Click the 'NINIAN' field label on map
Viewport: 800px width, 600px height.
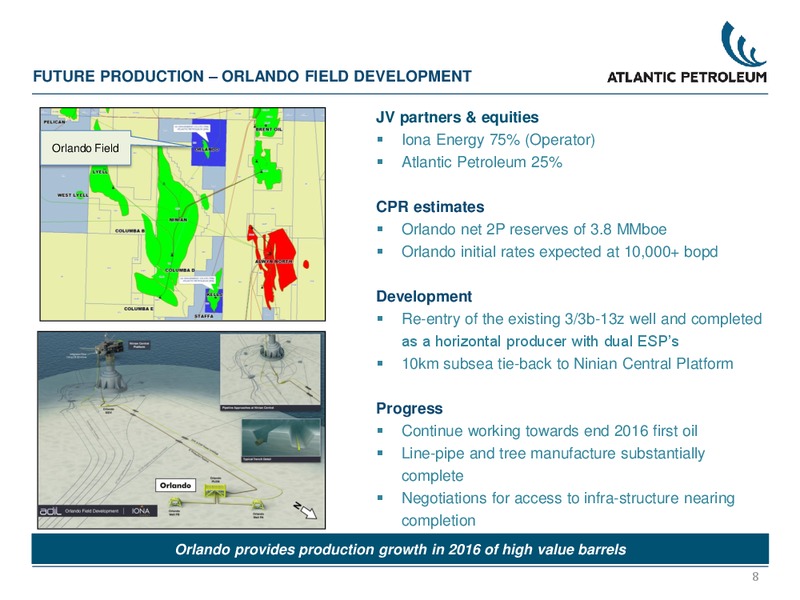178,220
